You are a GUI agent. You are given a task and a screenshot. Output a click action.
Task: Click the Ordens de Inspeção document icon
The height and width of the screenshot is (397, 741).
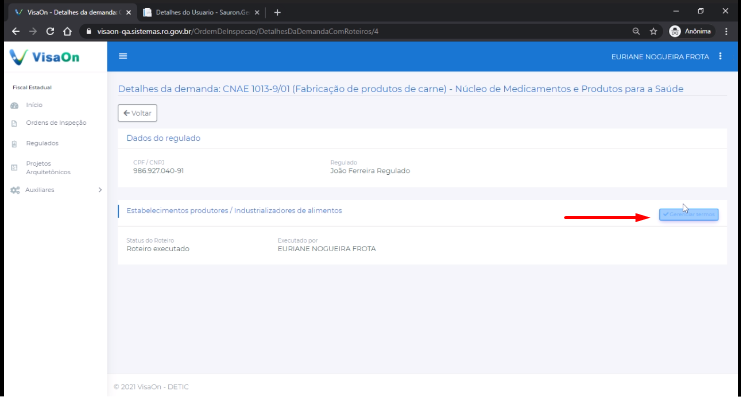point(14,123)
